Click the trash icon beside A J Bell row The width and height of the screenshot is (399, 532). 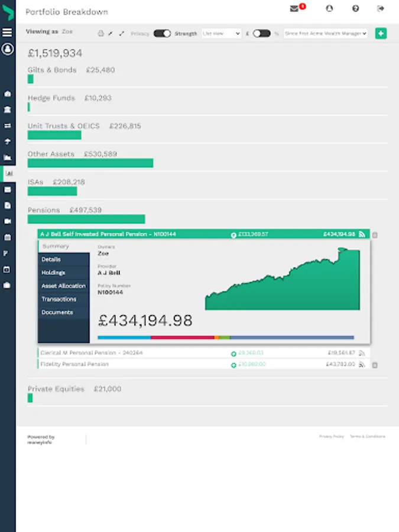pos(375,235)
